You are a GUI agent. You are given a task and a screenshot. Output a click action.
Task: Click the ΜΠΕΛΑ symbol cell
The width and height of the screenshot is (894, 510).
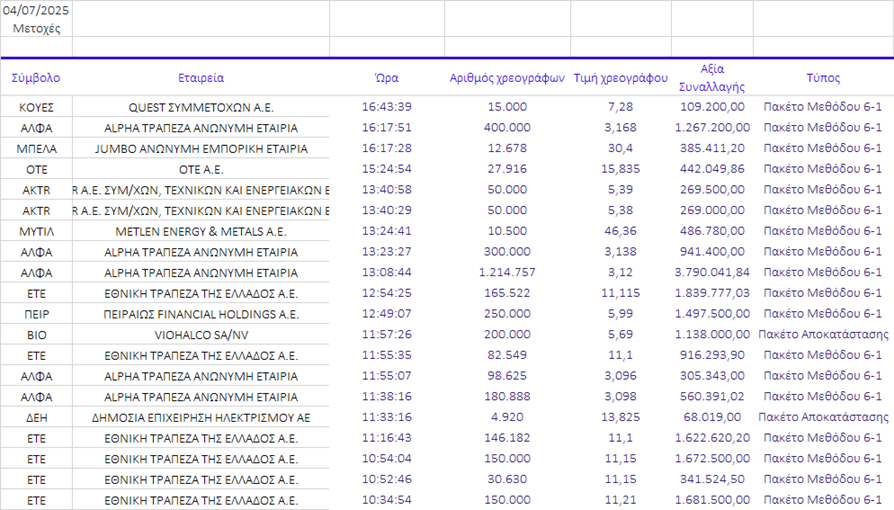point(36,148)
